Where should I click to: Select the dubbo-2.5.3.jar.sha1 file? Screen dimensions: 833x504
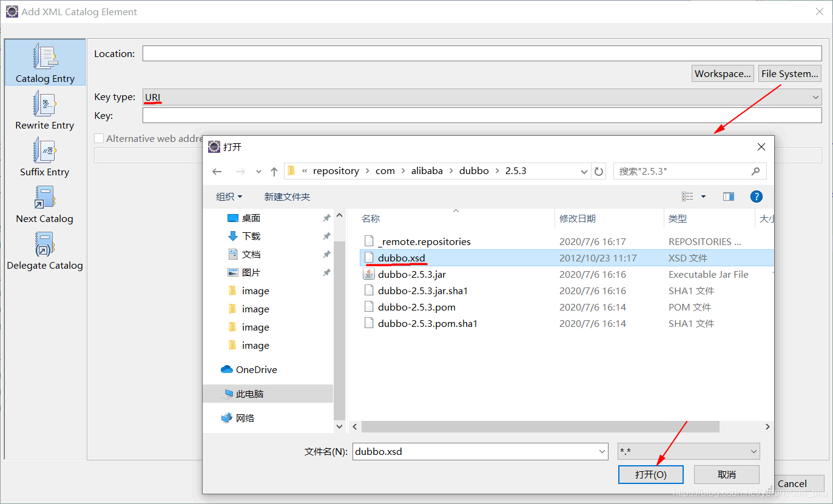coord(423,291)
